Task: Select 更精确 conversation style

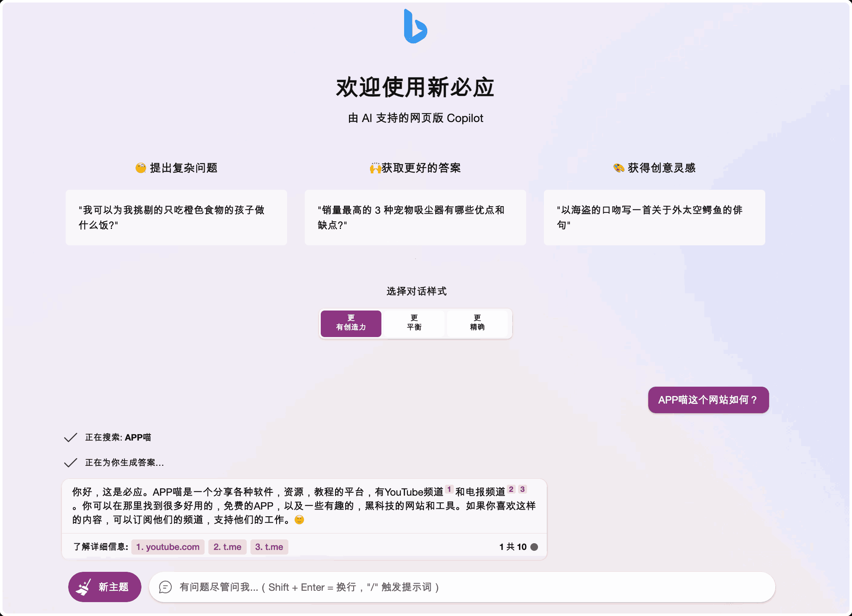Action: (x=477, y=324)
